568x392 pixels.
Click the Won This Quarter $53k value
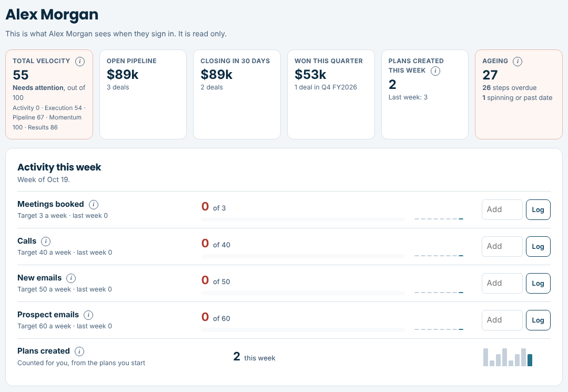pyautogui.click(x=310, y=74)
